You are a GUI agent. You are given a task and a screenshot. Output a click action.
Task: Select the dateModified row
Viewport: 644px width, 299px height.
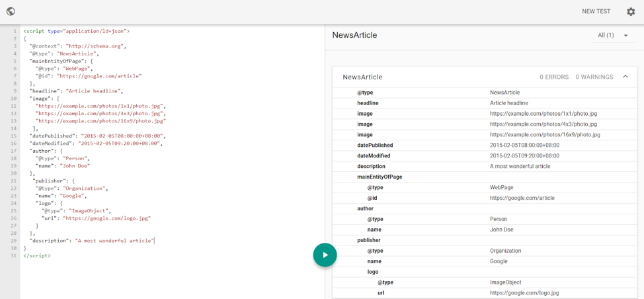point(485,155)
